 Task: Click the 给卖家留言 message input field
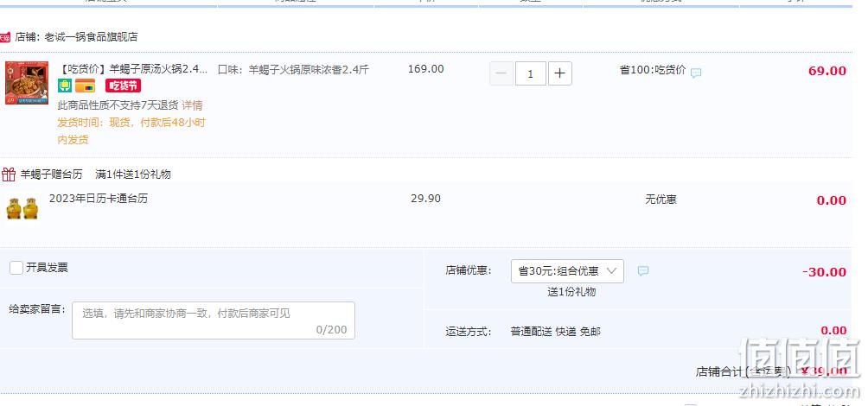[x=214, y=320]
